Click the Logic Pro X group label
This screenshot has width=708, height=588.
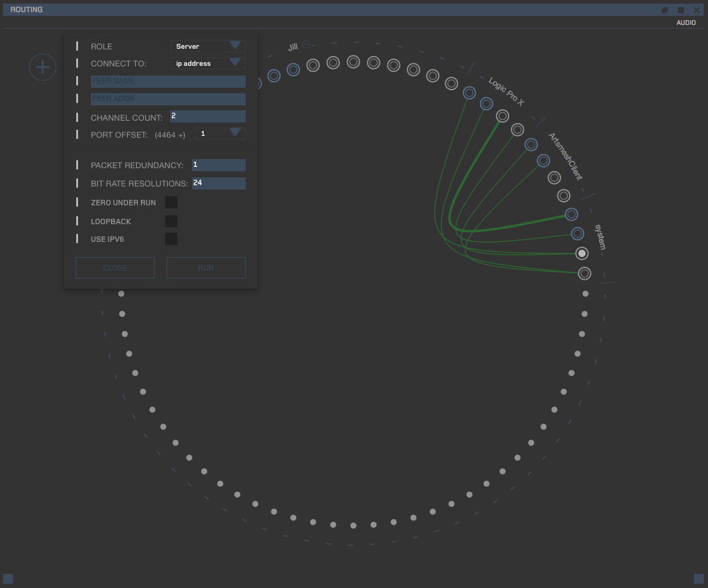click(x=507, y=91)
